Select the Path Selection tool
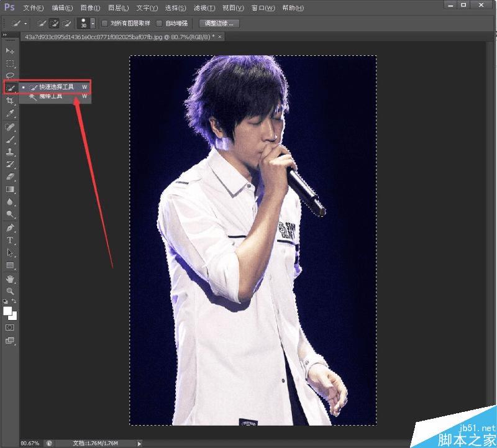Viewport: 497px width, 448px height. click(10, 253)
